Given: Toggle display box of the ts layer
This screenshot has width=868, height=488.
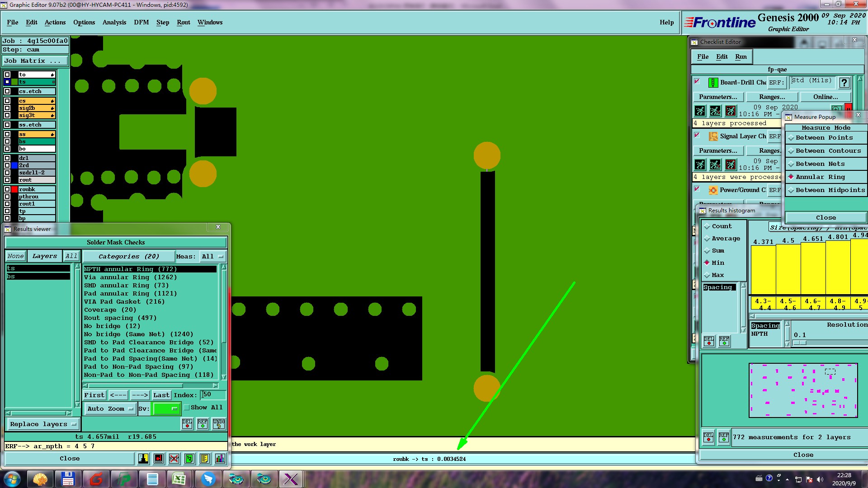Looking at the screenshot, I should tap(7, 82).
